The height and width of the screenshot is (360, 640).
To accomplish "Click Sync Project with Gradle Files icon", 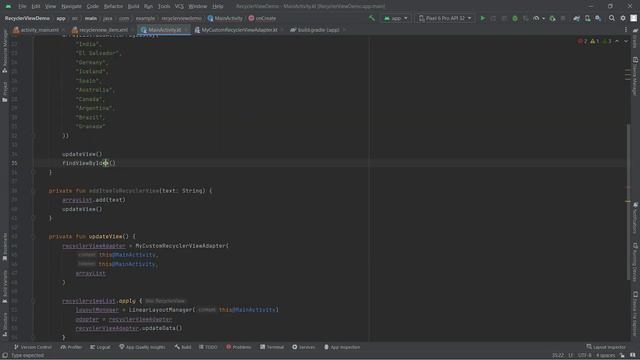I will [576, 18].
